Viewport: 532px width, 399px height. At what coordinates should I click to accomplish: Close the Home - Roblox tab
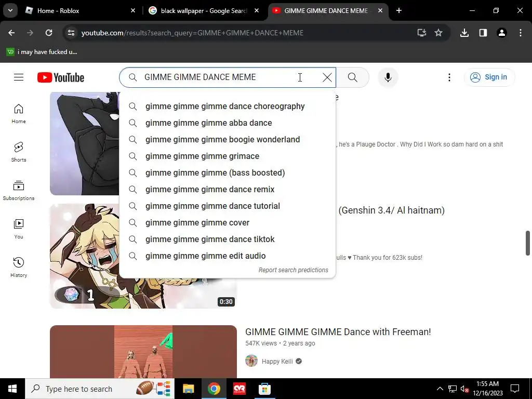[133, 11]
